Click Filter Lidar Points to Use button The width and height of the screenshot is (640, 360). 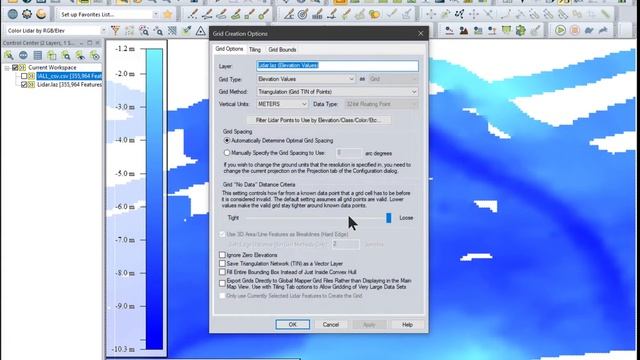pos(318,120)
